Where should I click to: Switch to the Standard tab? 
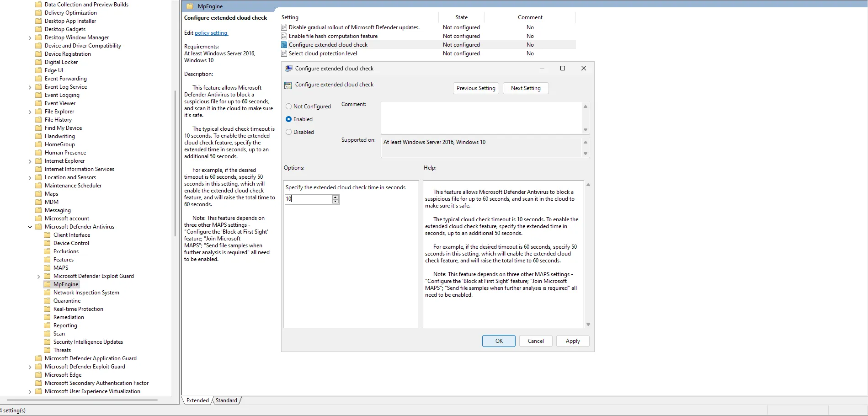coord(226,400)
